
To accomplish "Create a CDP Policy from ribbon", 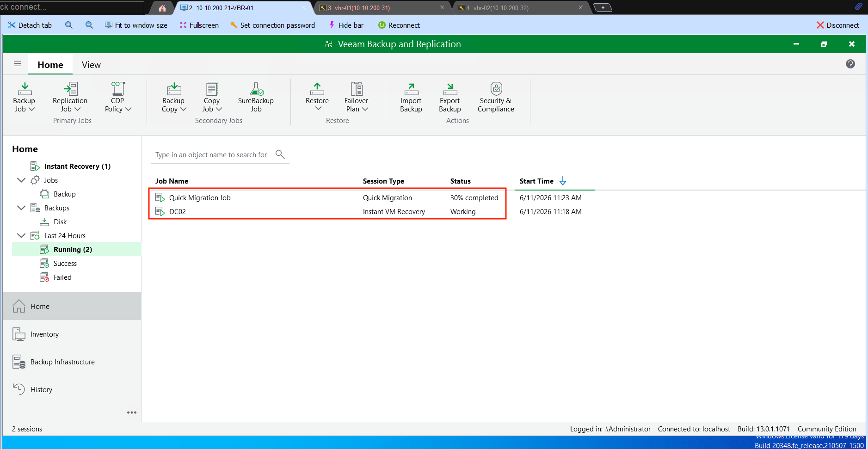I will point(117,97).
